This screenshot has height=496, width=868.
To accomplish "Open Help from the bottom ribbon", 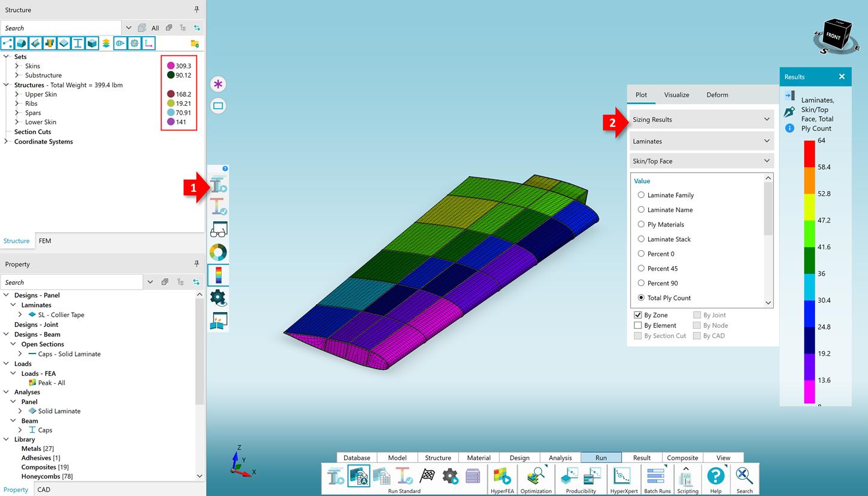I will pyautogui.click(x=715, y=479).
